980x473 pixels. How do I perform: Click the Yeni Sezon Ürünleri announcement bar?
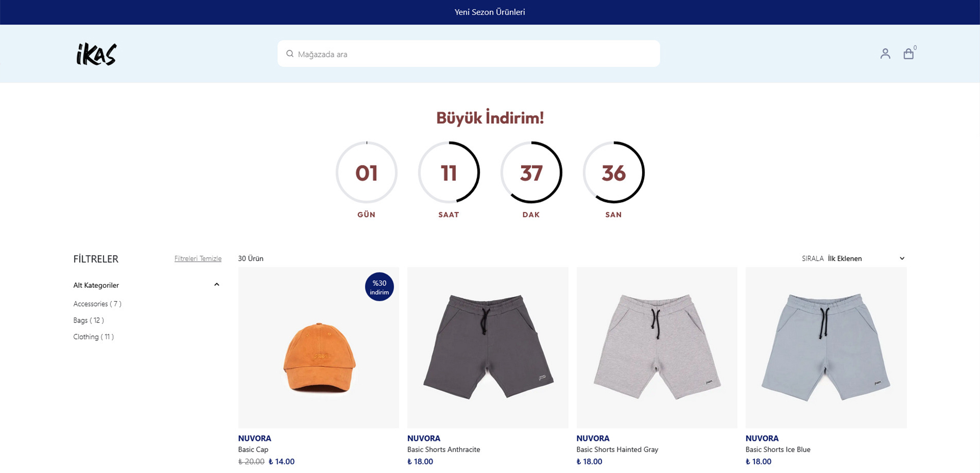tap(489, 12)
